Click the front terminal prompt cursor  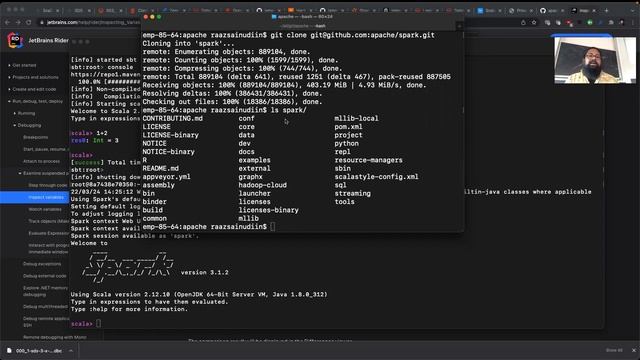(x=272, y=227)
